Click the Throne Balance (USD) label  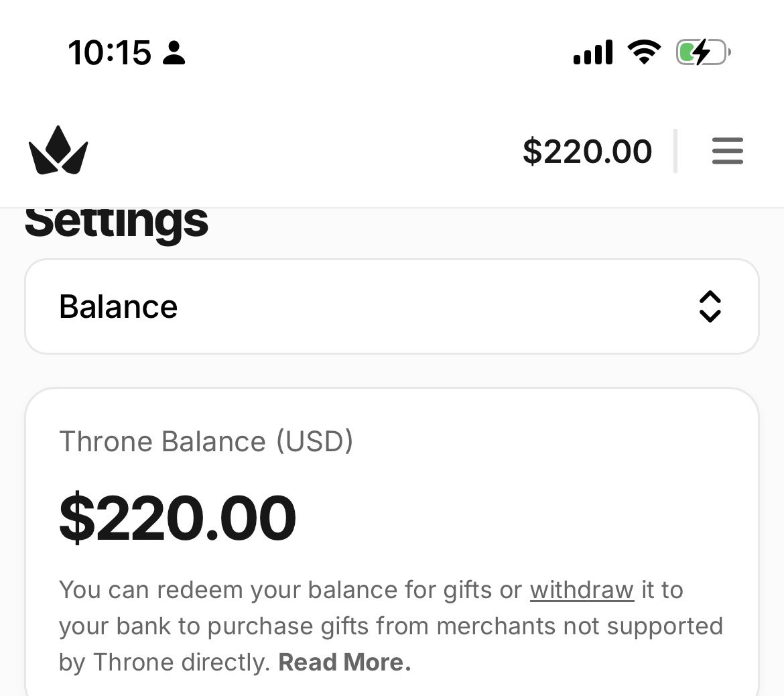[x=206, y=441]
